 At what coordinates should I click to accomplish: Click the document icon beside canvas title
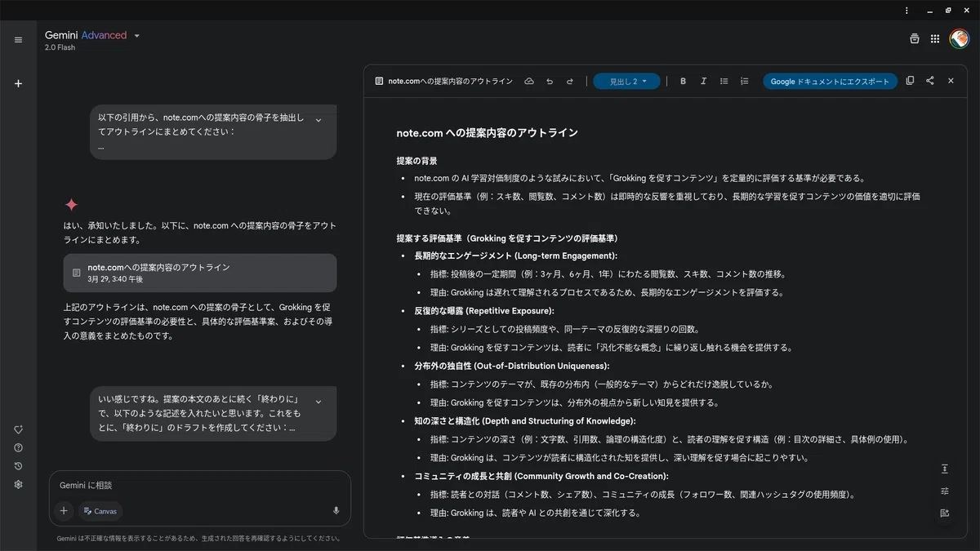(379, 81)
